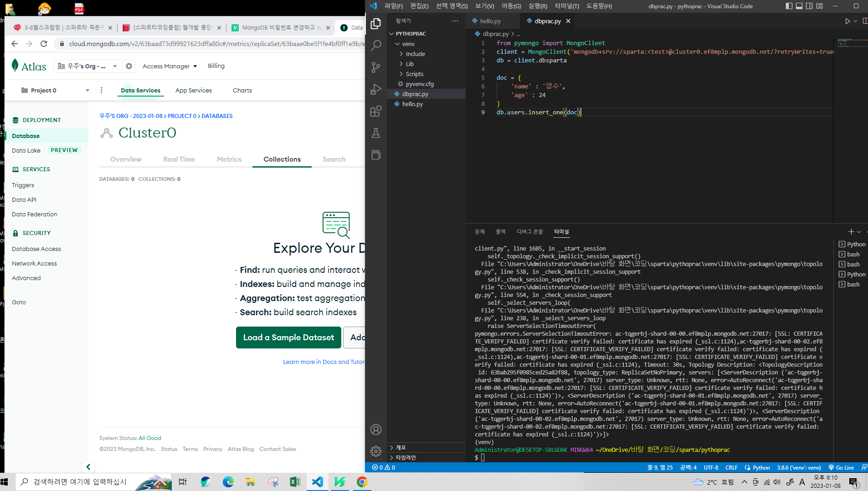Image resolution: width=868 pixels, height=491 pixels.
Task: Switch to the 문제 problems panel tab
Action: (480, 232)
